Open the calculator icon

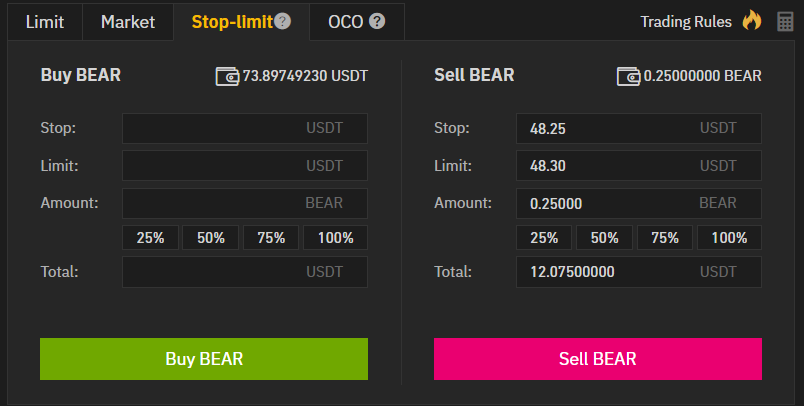tap(784, 22)
